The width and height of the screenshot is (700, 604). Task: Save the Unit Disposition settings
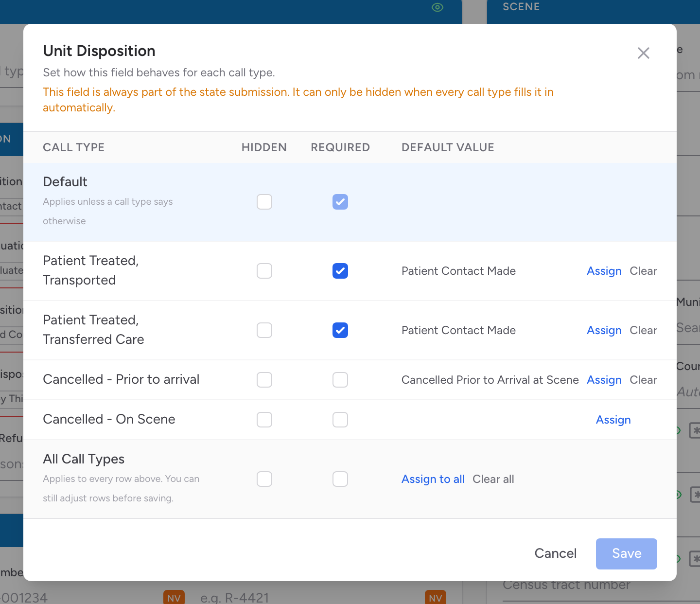pyautogui.click(x=627, y=553)
